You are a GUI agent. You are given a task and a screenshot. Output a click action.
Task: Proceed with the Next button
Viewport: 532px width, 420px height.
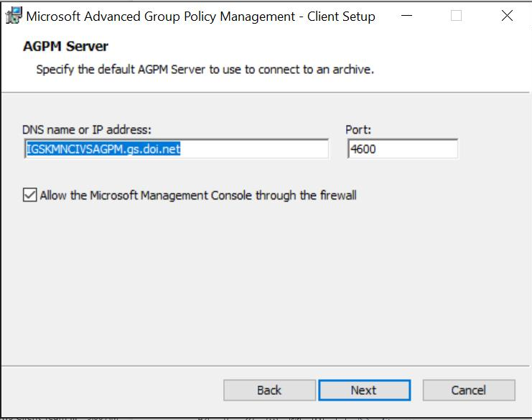pos(365,390)
